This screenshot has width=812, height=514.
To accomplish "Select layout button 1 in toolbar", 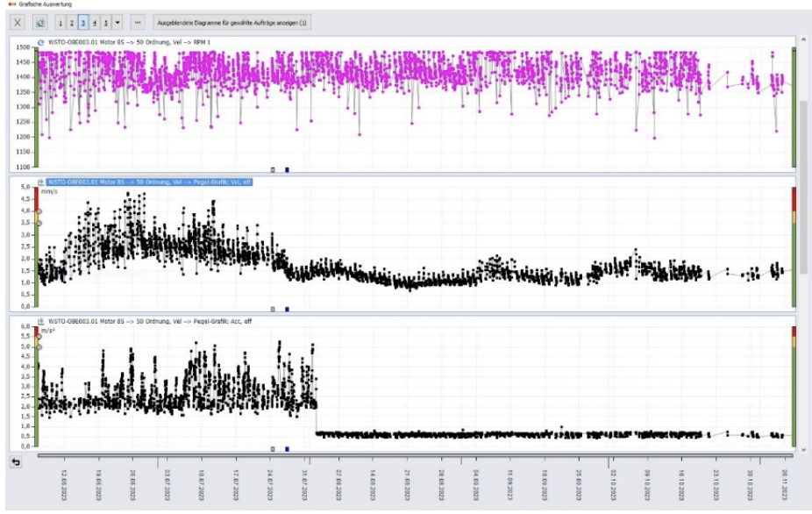I will 60,22.
